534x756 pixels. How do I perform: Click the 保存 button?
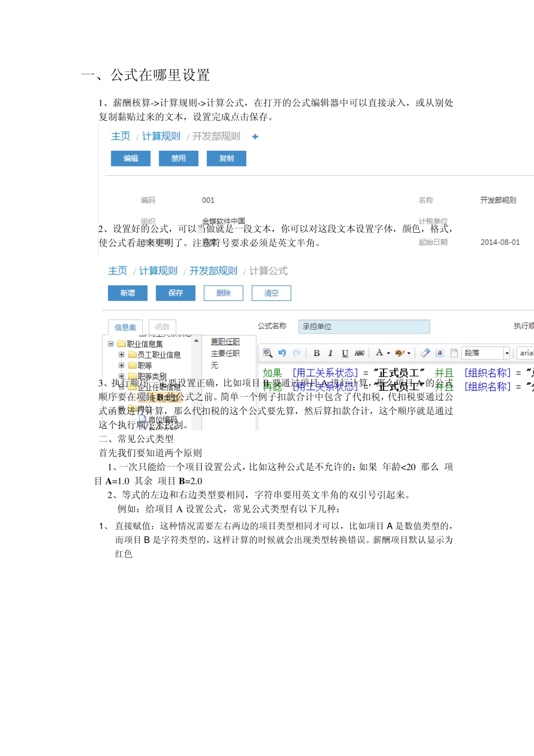pyautogui.click(x=175, y=293)
